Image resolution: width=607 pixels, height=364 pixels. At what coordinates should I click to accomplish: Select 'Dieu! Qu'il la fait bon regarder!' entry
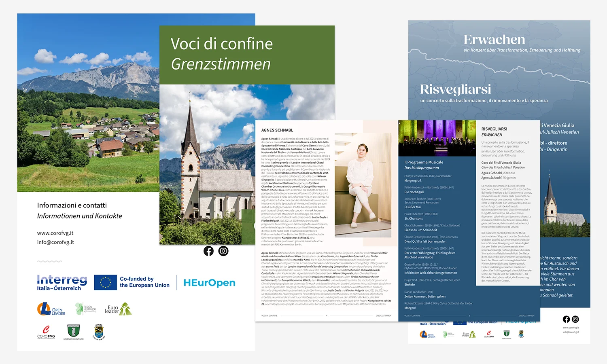click(425, 241)
